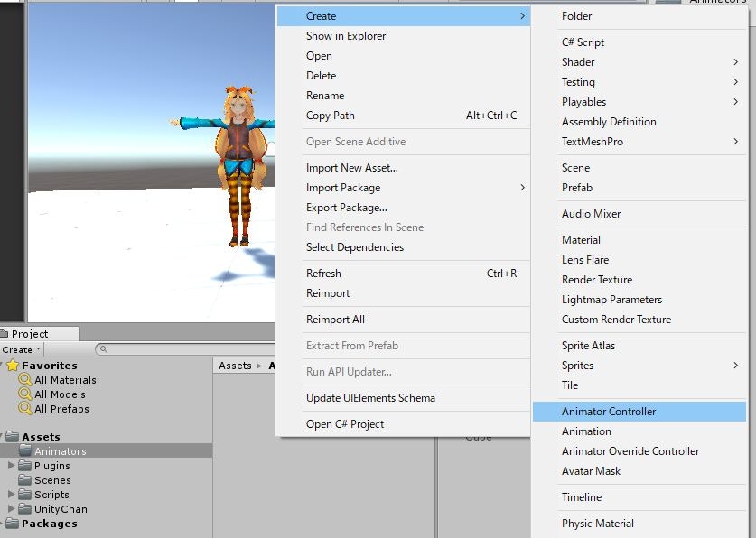The image size is (756, 538).
Task: Choose Physic Material option
Action: pyautogui.click(x=639, y=524)
